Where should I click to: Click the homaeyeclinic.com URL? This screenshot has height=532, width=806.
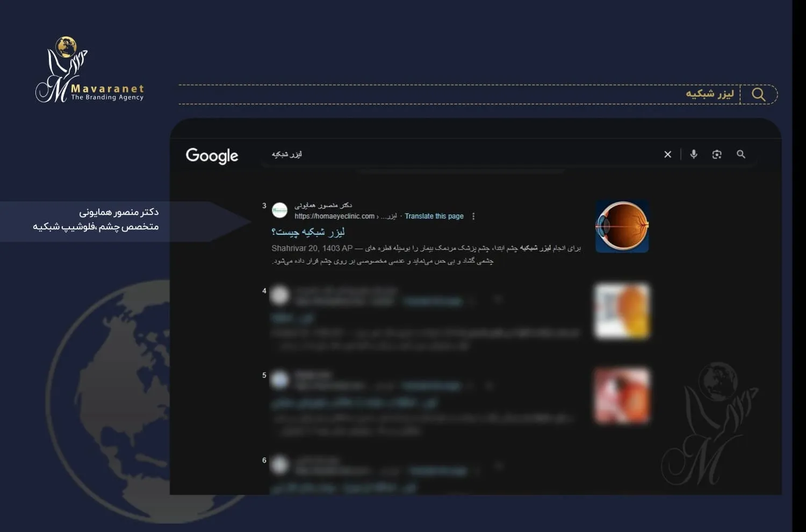tap(334, 217)
